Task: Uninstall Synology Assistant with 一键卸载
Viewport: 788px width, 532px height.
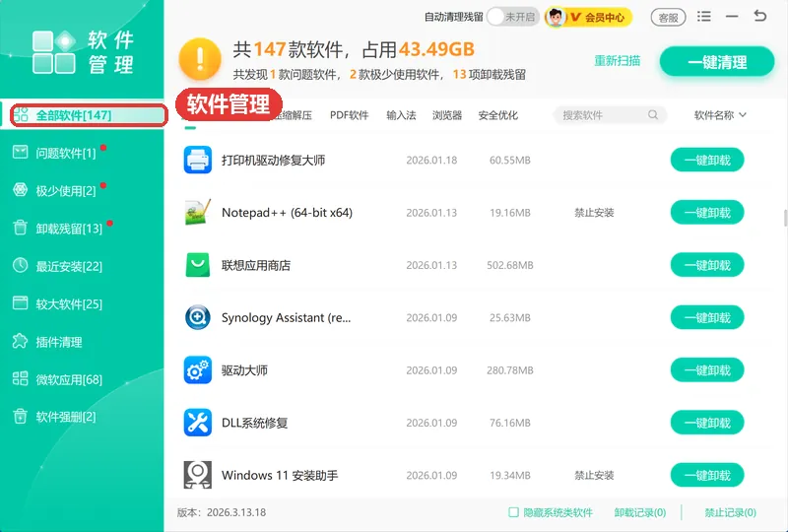Action: click(707, 317)
